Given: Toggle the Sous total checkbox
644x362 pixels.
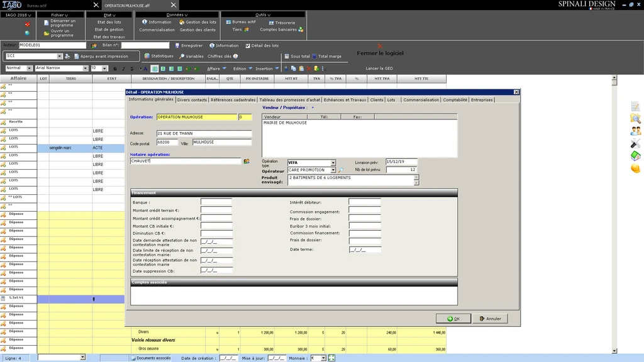Looking at the screenshot, I should (x=287, y=57).
